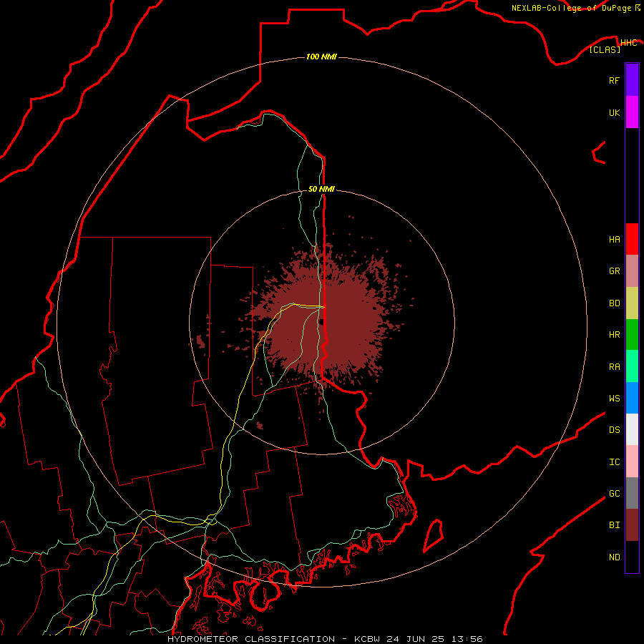The image size is (644, 644).
Task: Click the pink GR legend color swatch
Action: [x=632, y=271]
